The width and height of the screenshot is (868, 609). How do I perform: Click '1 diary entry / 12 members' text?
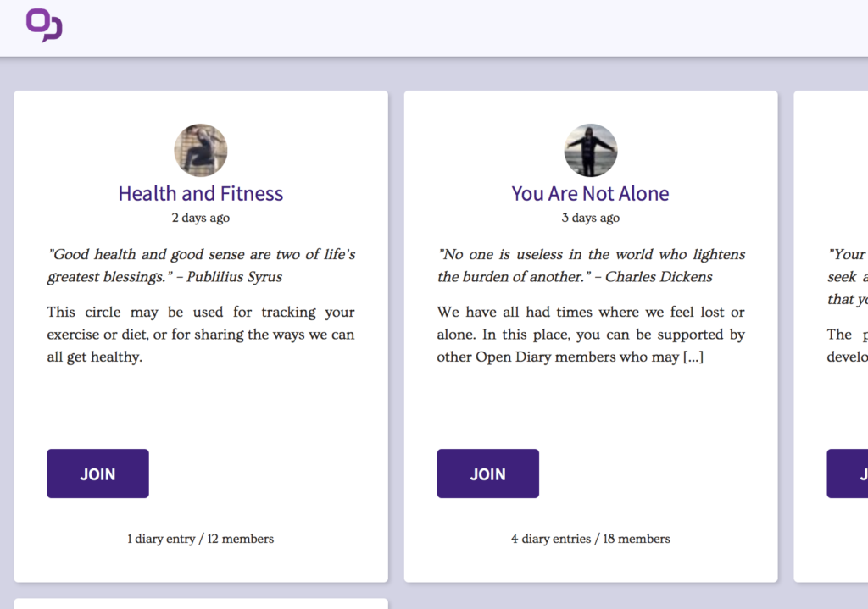(x=200, y=539)
